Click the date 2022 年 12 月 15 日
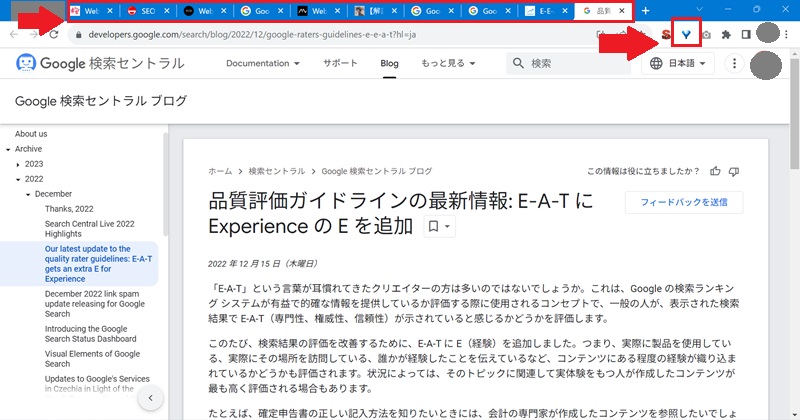 263,264
